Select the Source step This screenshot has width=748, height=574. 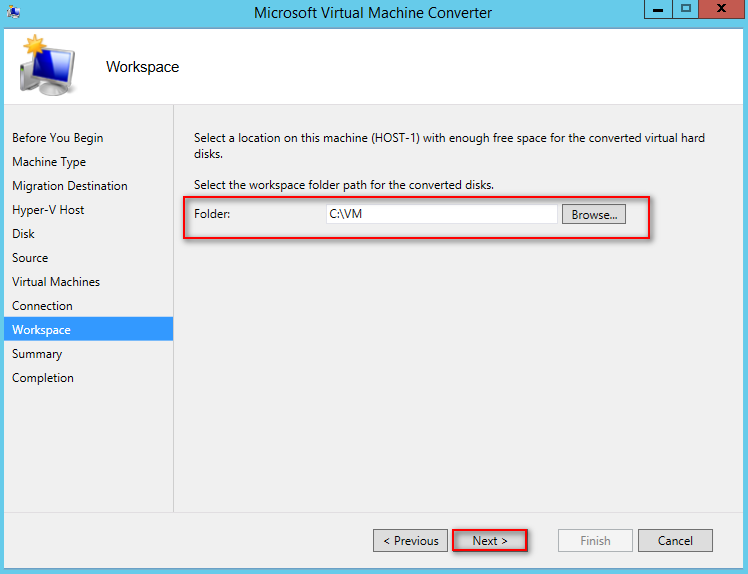click(x=30, y=258)
